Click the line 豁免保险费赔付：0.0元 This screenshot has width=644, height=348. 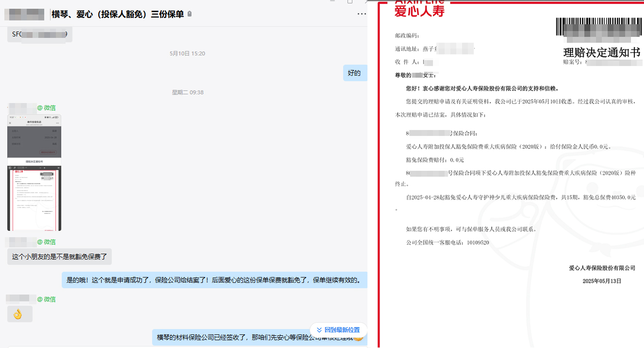click(435, 160)
